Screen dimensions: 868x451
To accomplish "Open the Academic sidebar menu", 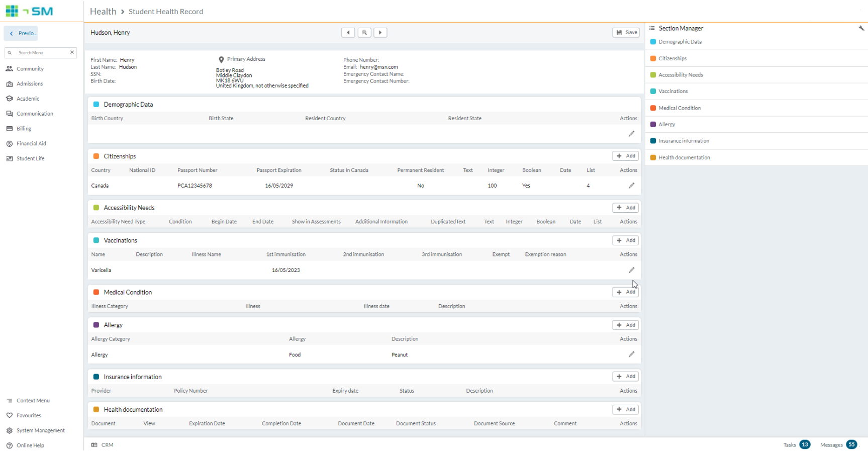I will (23, 99).
